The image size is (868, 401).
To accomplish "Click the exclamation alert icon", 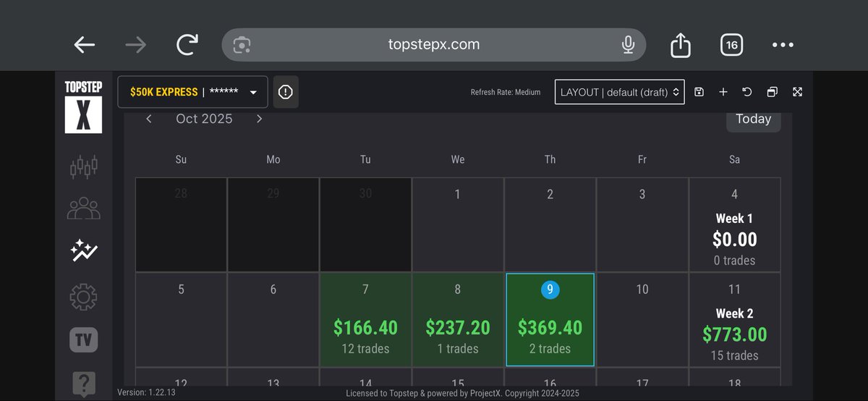I will coord(286,92).
